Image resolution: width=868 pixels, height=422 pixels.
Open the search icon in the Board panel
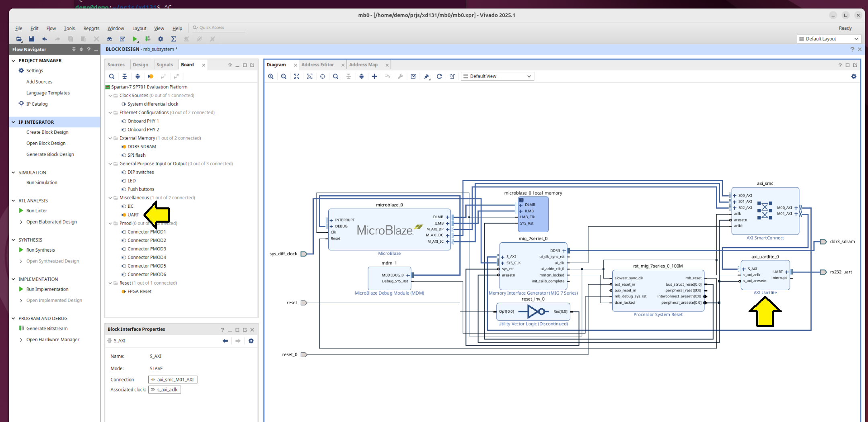point(111,76)
